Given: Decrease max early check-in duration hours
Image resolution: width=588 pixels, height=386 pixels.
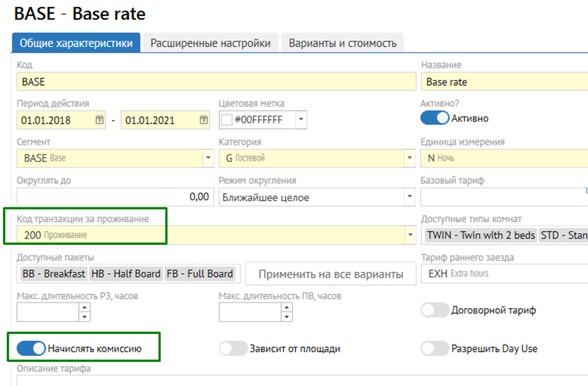Looking at the screenshot, I should 85,317.
